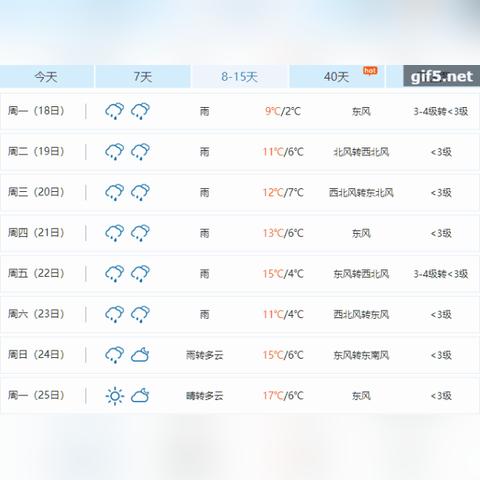This screenshot has width=480, height=480.
Task: Select the date 周五（22日）
Action: pyautogui.click(x=36, y=273)
